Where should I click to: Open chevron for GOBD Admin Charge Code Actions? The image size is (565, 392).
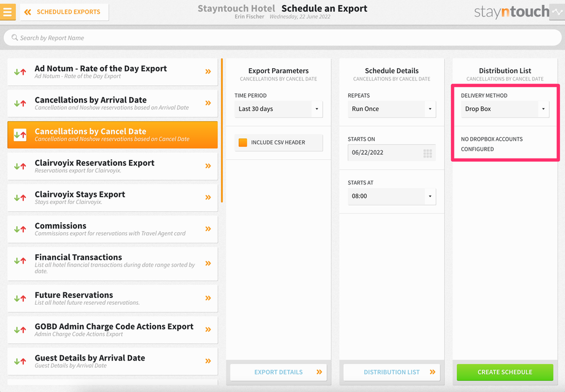208,329
